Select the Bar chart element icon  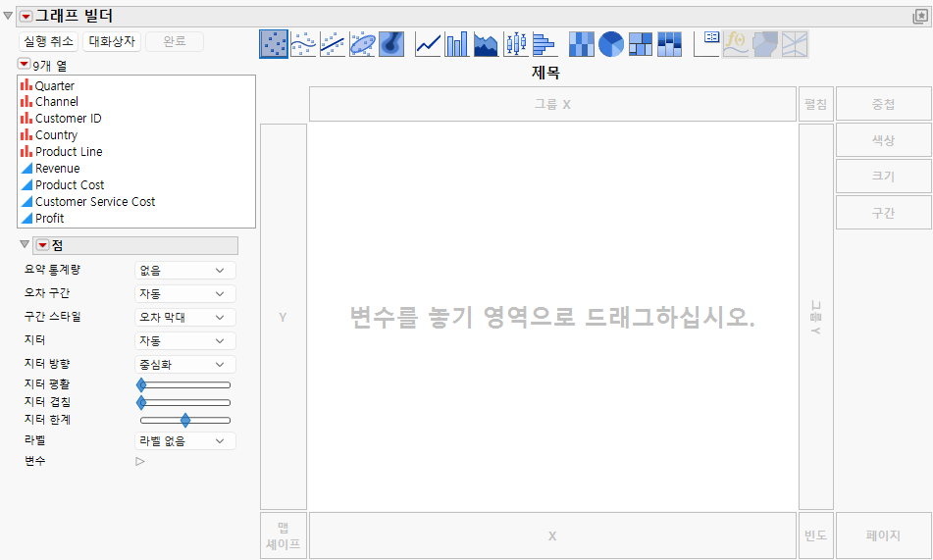coord(457,44)
